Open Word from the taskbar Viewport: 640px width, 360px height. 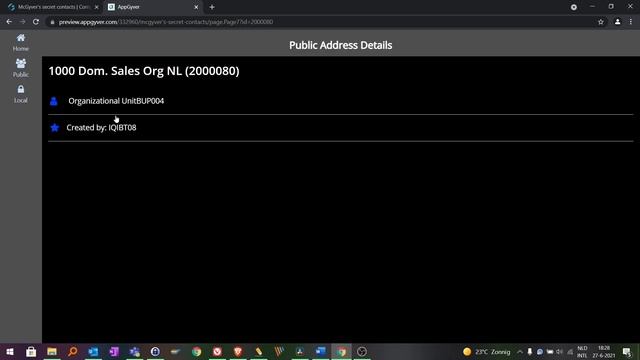coord(321,351)
